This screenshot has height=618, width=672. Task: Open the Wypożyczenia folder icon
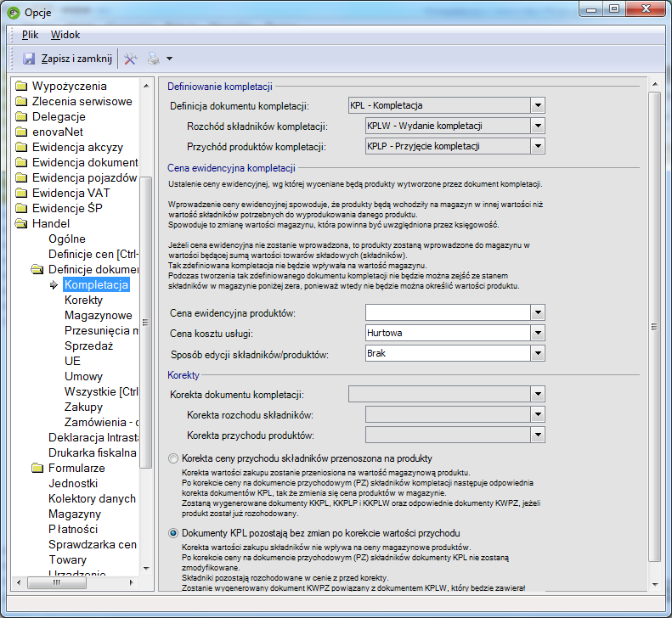point(21,86)
